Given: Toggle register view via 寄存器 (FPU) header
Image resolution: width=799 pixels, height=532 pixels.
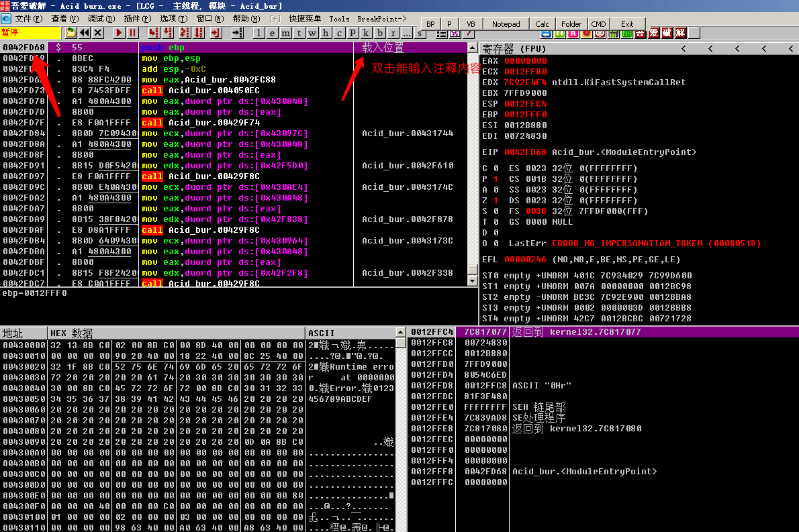Looking at the screenshot, I should [x=515, y=49].
